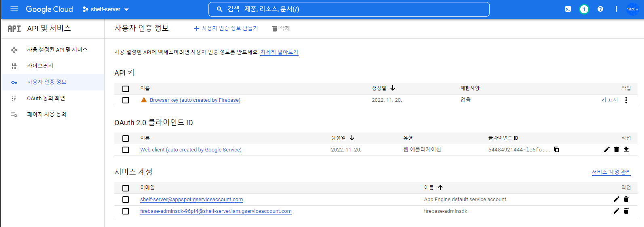Click the warning triangle next to Browser key

[x=144, y=100]
